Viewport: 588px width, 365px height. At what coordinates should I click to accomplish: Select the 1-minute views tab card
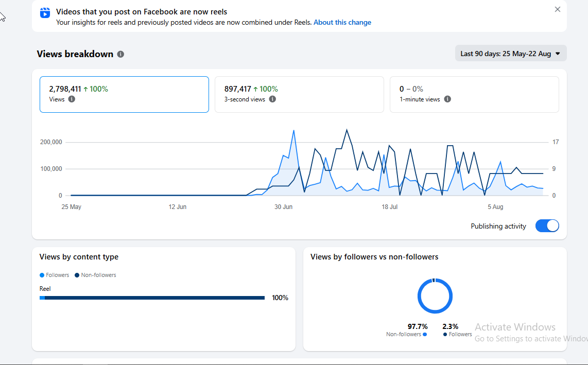[474, 95]
